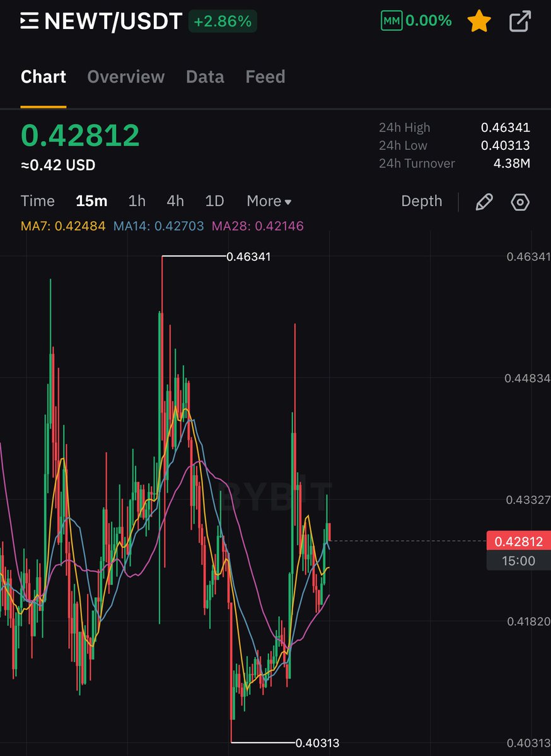The width and height of the screenshot is (551, 756).
Task: Click the 24h Turnover label
Action: (x=417, y=164)
